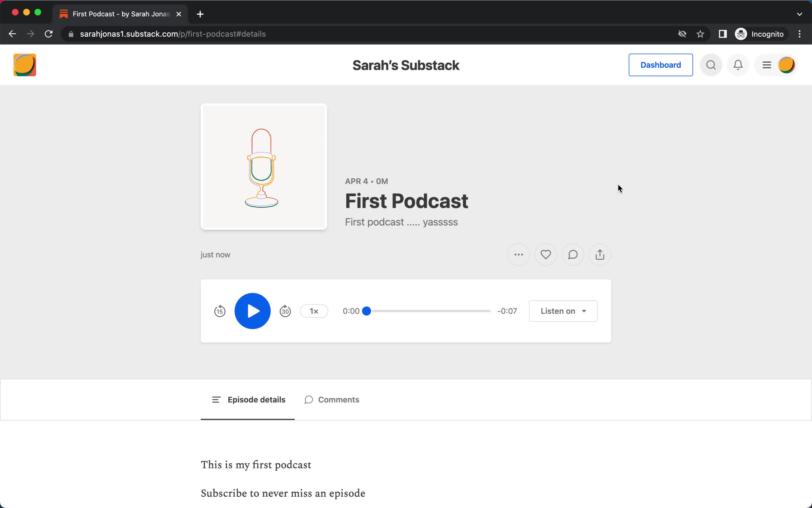Screen dimensions: 812x508
Task: Open the Listen on dropdown
Action: (x=563, y=311)
